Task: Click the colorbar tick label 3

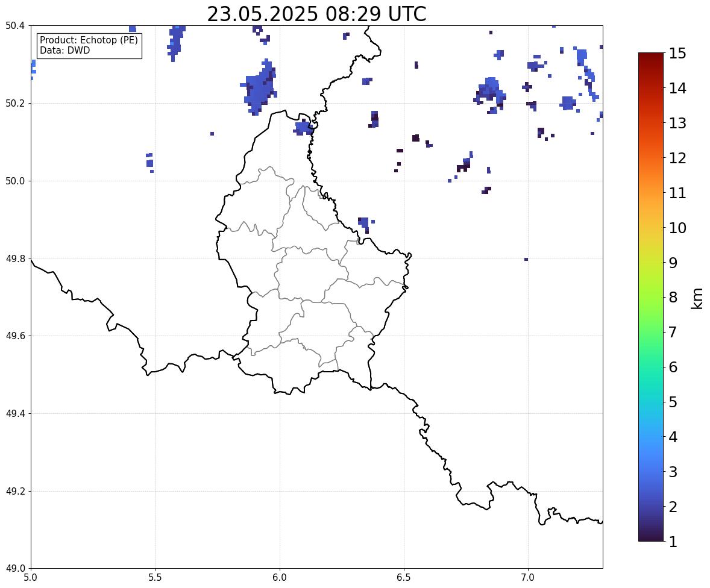Action: click(673, 472)
